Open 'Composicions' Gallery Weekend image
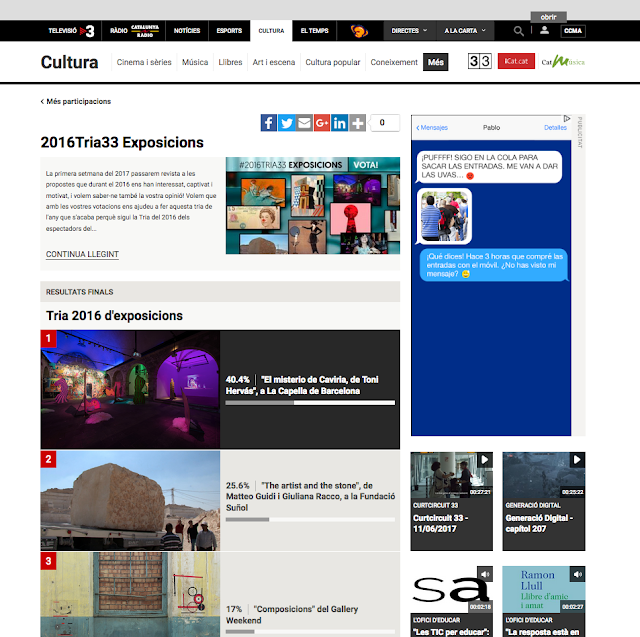 pyautogui.click(x=130, y=595)
